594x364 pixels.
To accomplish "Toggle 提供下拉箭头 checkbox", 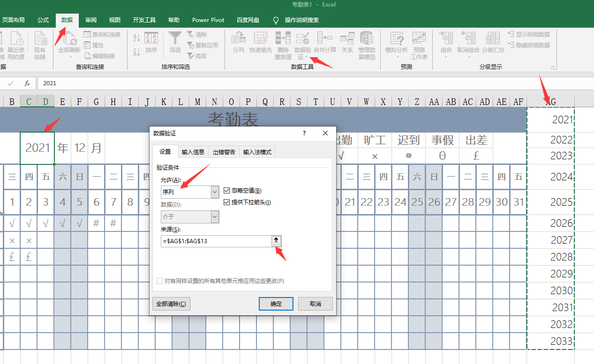I will tap(227, 202).
